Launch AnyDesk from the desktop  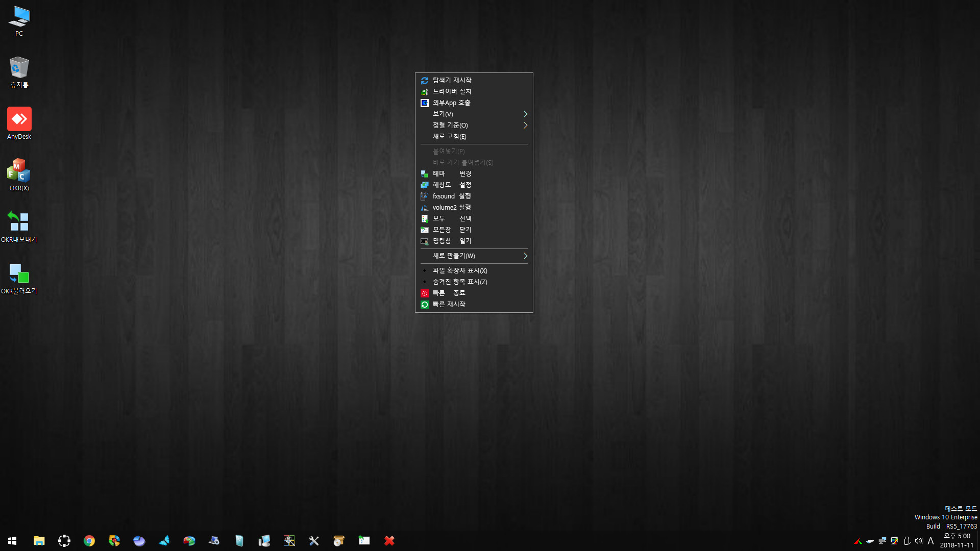click(19, 123)
